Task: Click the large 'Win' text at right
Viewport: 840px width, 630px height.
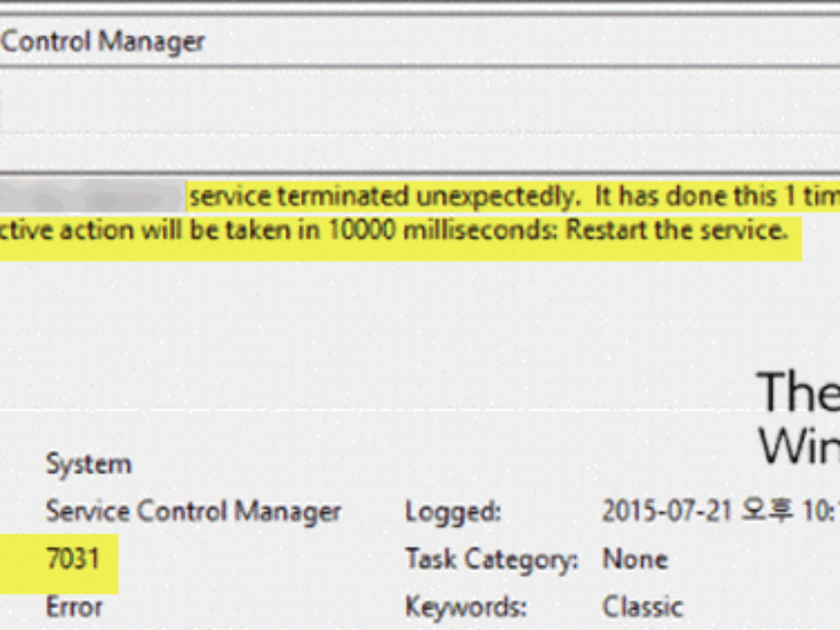Action: point(799,445)
